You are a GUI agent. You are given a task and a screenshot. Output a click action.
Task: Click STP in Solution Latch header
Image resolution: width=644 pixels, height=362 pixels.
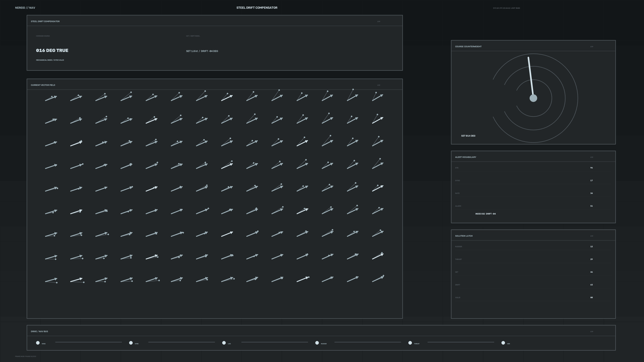pyautogui.click(x=592, y=236)
